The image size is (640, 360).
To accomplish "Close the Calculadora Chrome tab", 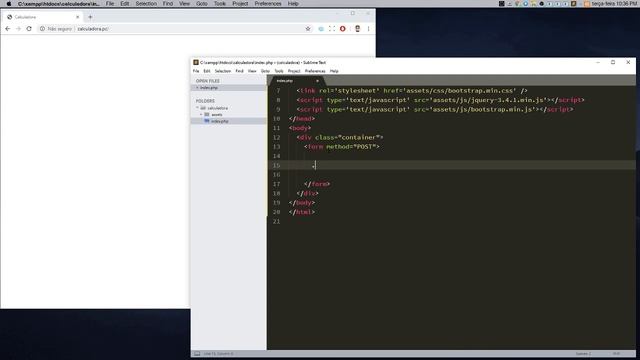I will point(78,17).
